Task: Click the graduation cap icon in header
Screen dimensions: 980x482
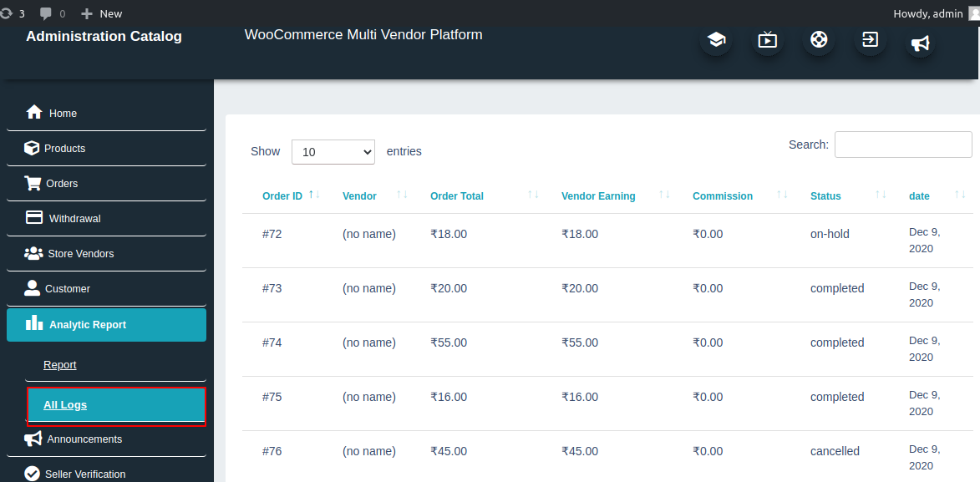Action: click(716, 40)
